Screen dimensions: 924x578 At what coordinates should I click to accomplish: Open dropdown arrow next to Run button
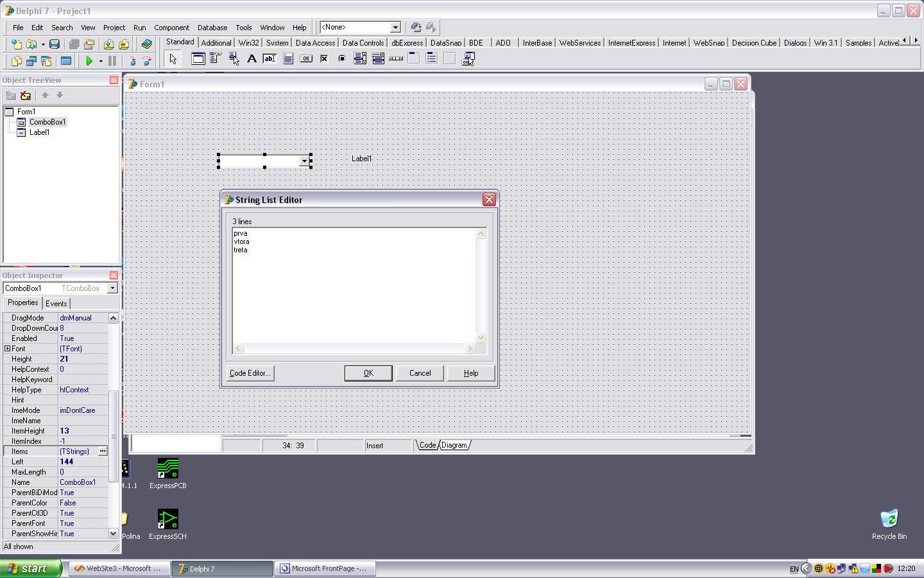101,62
